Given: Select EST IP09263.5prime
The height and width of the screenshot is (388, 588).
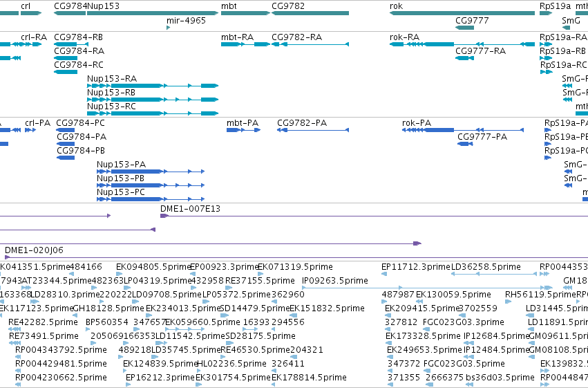Looking at the screenshot, I should tap(335, 281).
